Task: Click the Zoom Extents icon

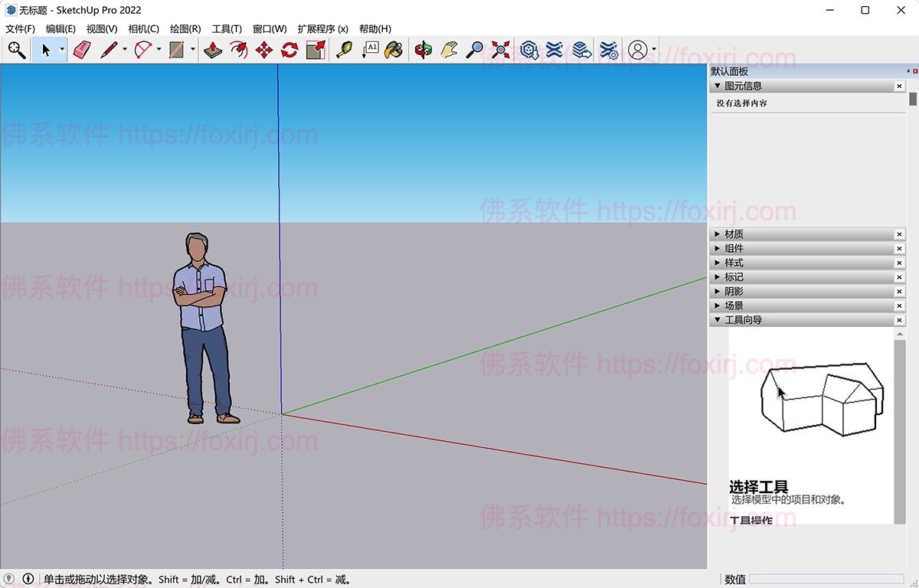Action: click(501, 51)
